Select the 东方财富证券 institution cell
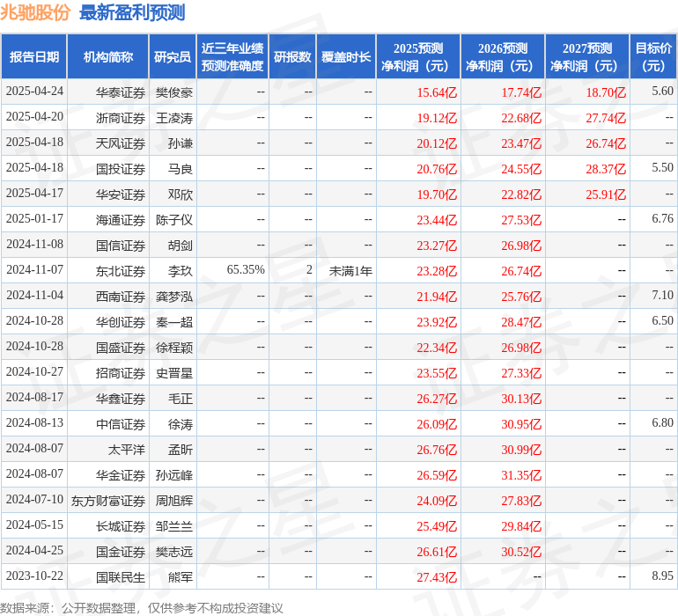 [108, 500]
